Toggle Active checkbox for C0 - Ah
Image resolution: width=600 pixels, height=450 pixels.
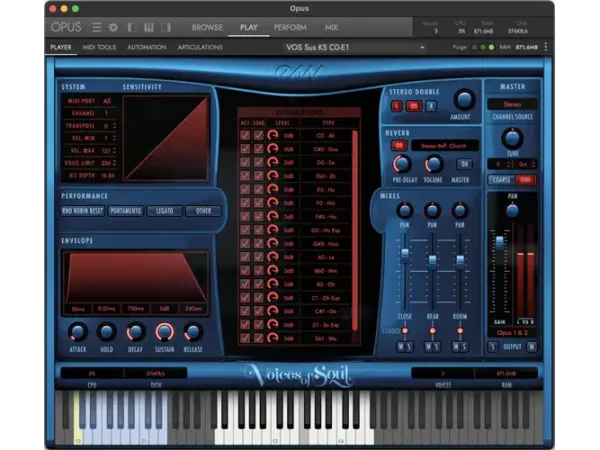(245, 135)
